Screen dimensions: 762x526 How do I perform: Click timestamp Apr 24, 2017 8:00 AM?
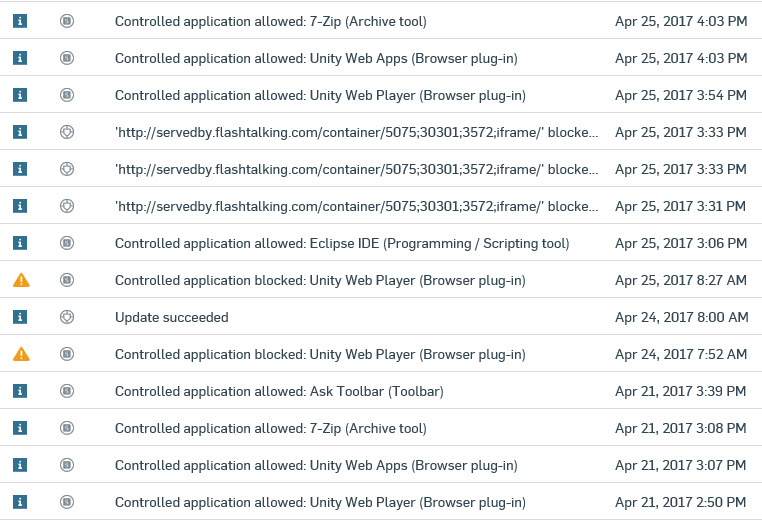pyautogui.click(x=681, y=317)
